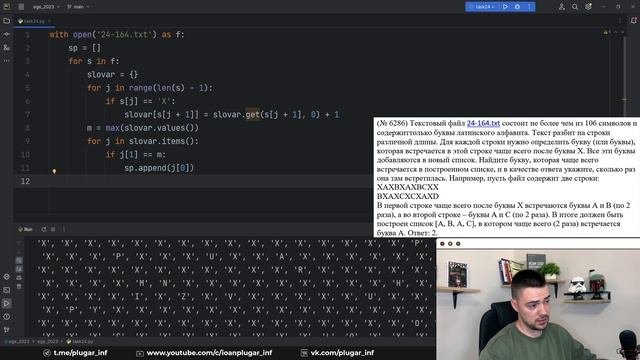Open the Project tool window folder icon
Screen dimensions: 640x360
point(7,20)
